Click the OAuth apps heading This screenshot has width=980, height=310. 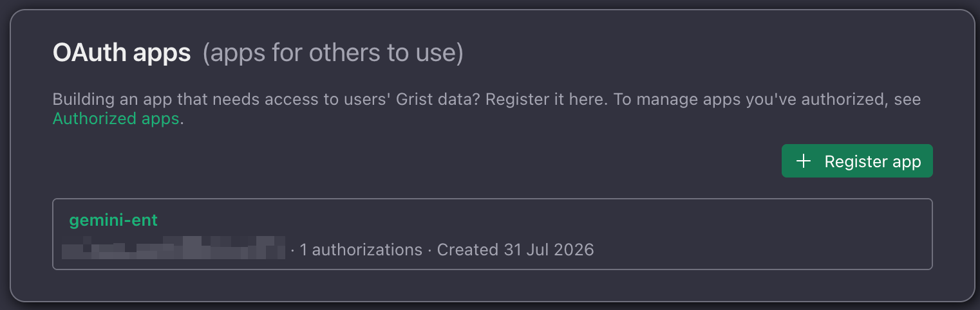122,53
